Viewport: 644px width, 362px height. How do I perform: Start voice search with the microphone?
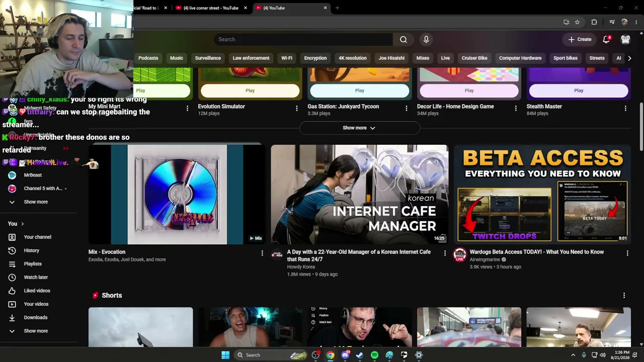426,39
